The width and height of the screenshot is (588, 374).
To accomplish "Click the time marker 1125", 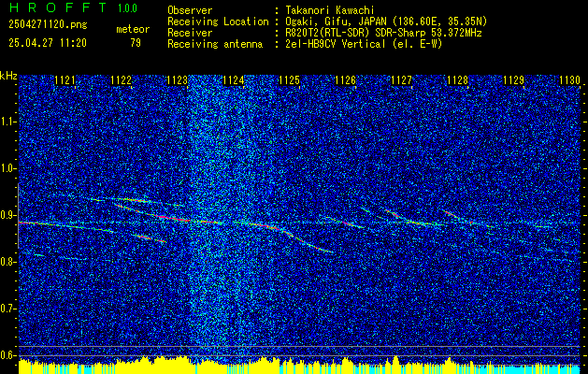I will coord(290,80).
